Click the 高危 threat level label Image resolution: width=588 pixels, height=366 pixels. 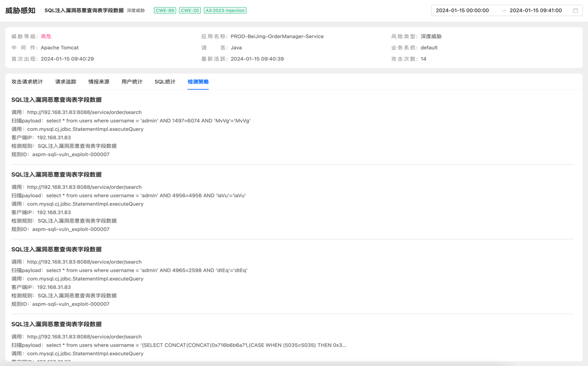coord(46,37)
